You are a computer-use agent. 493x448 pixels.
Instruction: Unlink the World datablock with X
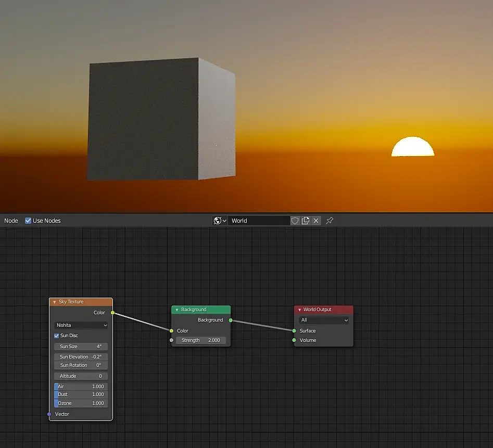pyautogui.click(x=316, y=221)
